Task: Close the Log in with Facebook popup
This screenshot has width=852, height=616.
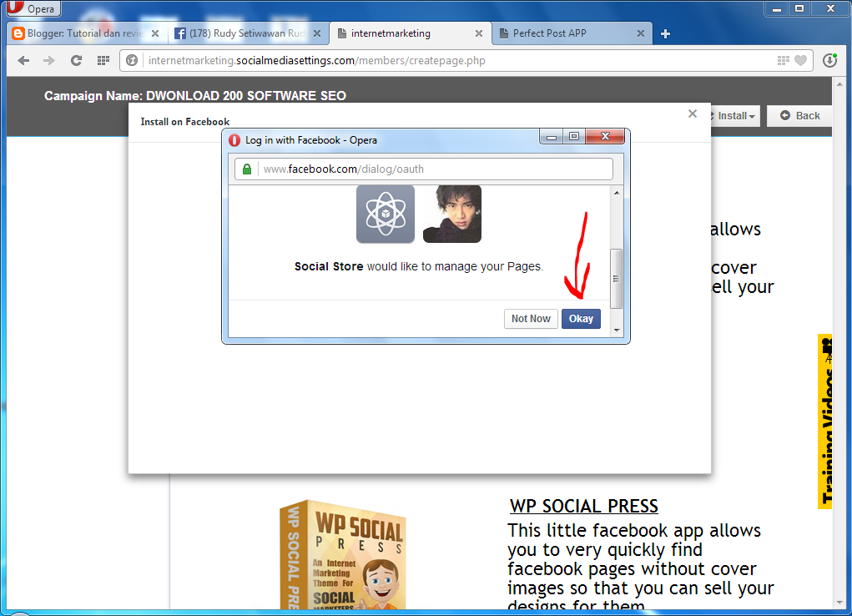Action: click(x=605, y=136)
